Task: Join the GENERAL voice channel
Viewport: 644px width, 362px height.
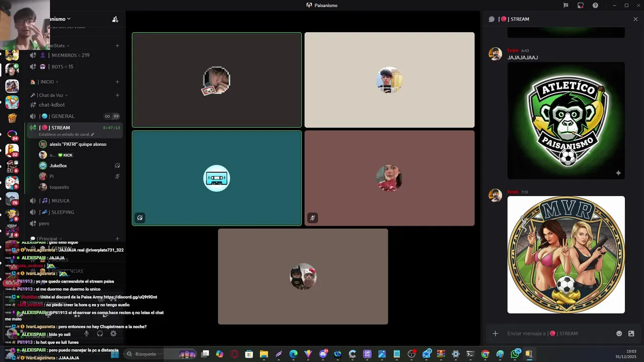Action: (74, 116)
